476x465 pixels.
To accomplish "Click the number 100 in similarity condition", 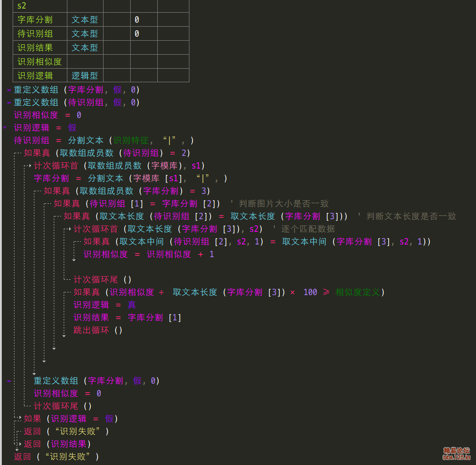I will pos(310,292).
